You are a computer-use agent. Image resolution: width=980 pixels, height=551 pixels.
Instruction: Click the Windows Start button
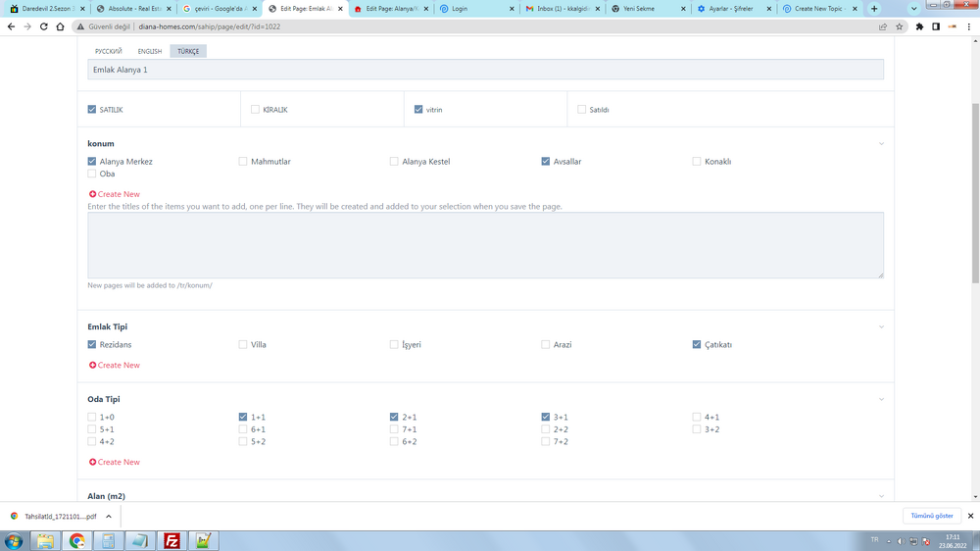point(14,540)
